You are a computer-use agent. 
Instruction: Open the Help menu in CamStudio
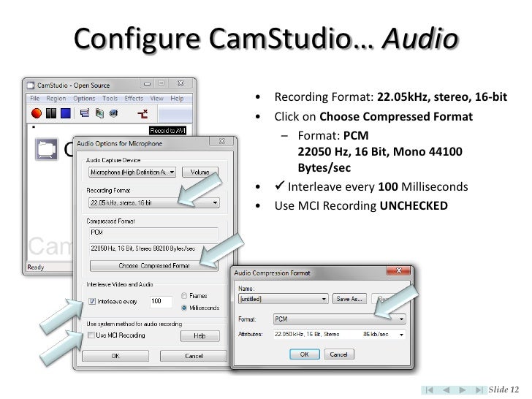177,99
